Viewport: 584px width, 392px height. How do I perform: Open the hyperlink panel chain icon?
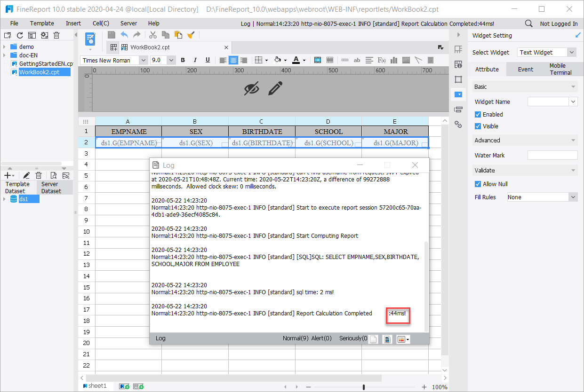pos(458,125)
